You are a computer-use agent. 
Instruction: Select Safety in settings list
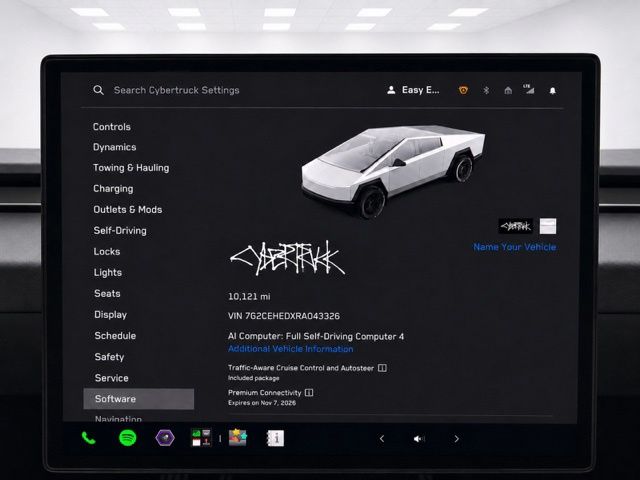[x=109, y=357]
